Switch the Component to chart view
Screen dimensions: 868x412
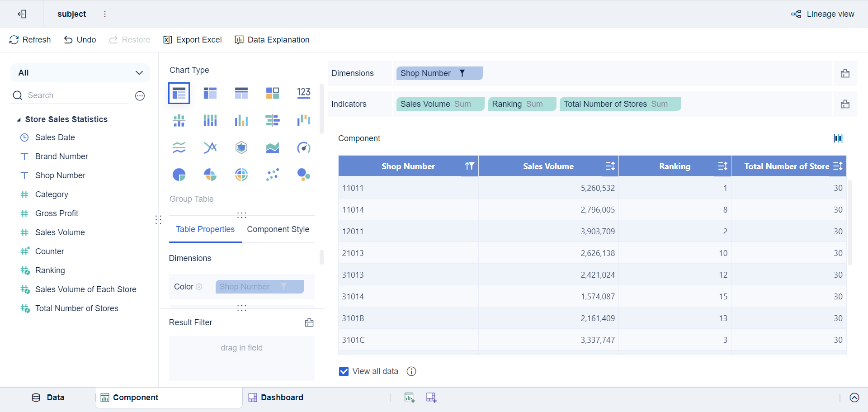tap(838, 138)
